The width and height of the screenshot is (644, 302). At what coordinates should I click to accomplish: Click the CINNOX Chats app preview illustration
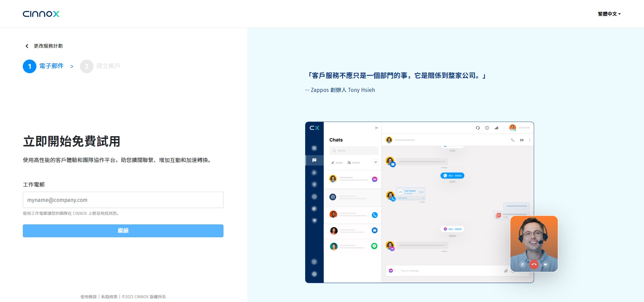(x=431, y=202)
